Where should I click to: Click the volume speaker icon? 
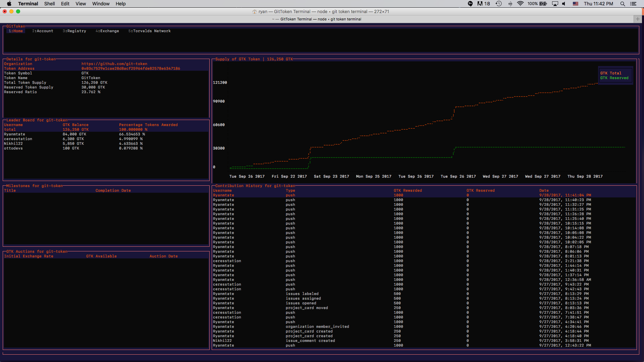(564, 4)
